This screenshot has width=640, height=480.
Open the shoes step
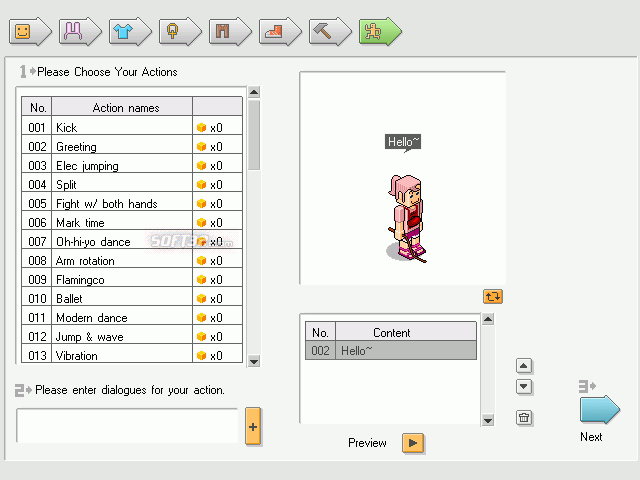(x=280, y=31)
